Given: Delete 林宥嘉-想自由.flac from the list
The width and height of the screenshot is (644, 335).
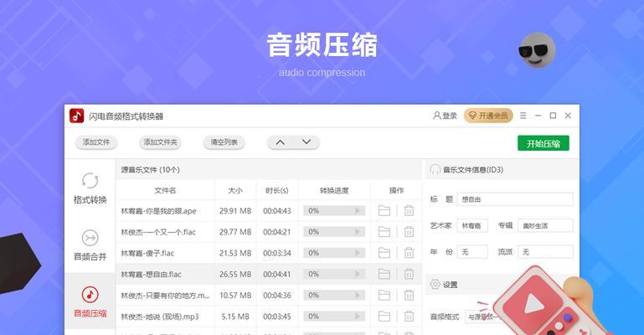Looking at the screenshot, I should [x=409, y=274].
